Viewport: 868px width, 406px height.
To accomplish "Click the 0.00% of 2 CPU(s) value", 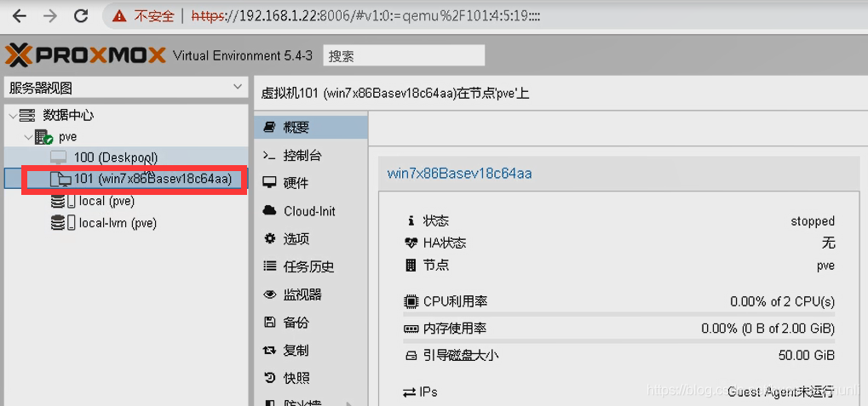I will pyautogui.click(x=782, y=302).
